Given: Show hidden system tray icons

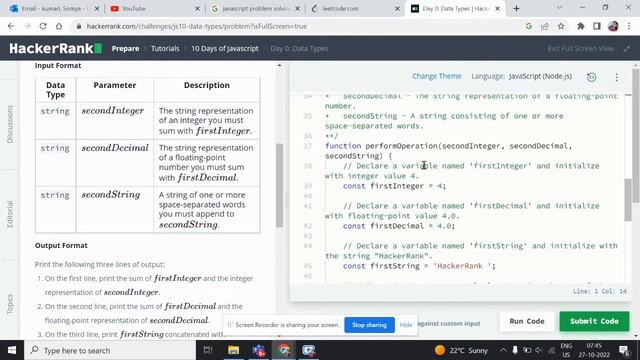Looking at the screenshot, I should click(503, 350).
